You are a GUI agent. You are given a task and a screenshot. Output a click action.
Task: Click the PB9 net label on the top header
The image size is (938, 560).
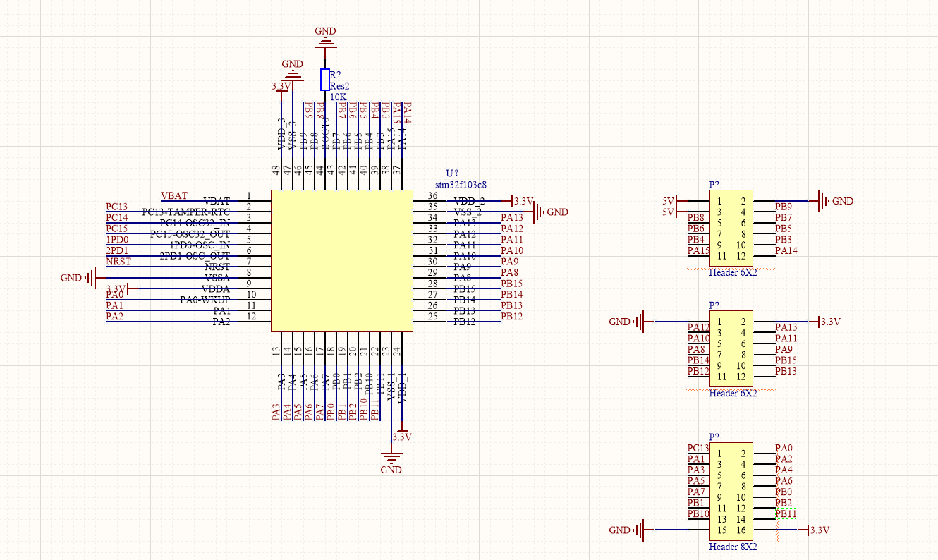(784, 207)
